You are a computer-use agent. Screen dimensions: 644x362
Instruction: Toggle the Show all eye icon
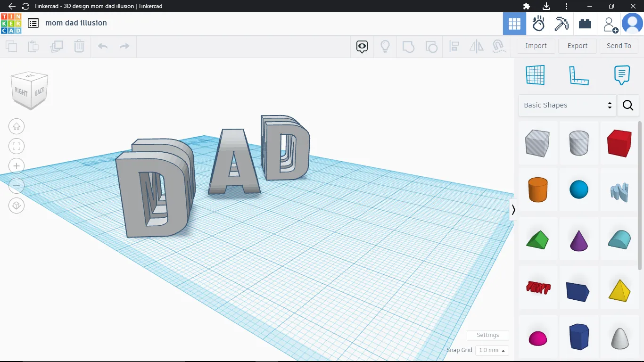coord(362,46)
